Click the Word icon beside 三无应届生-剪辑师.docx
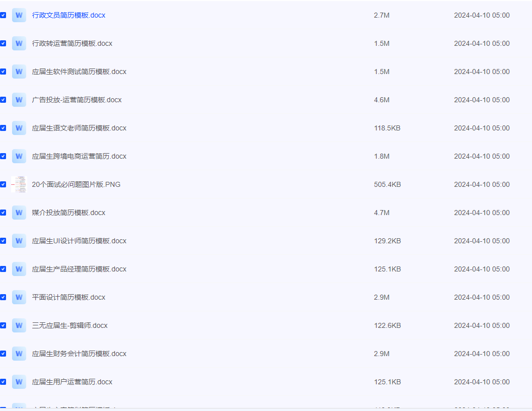The image size is (532, 411). [19, 325]
